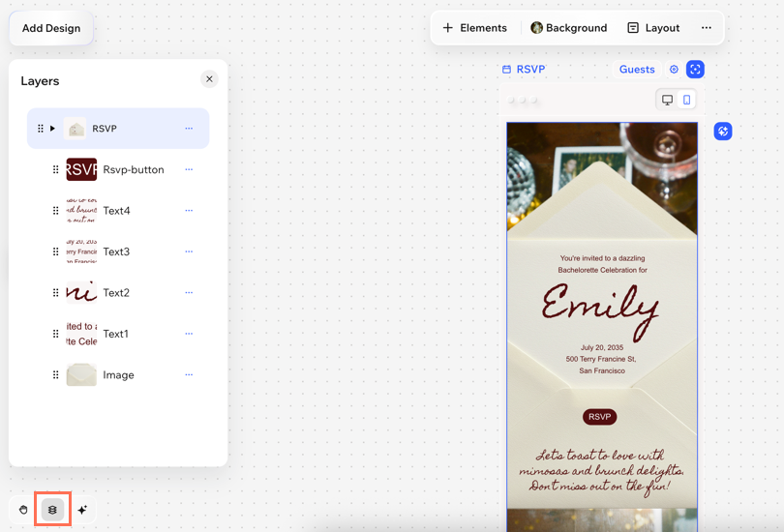Open the Elements menu
The height and width of the screenshot is (532, 784).
474,28
